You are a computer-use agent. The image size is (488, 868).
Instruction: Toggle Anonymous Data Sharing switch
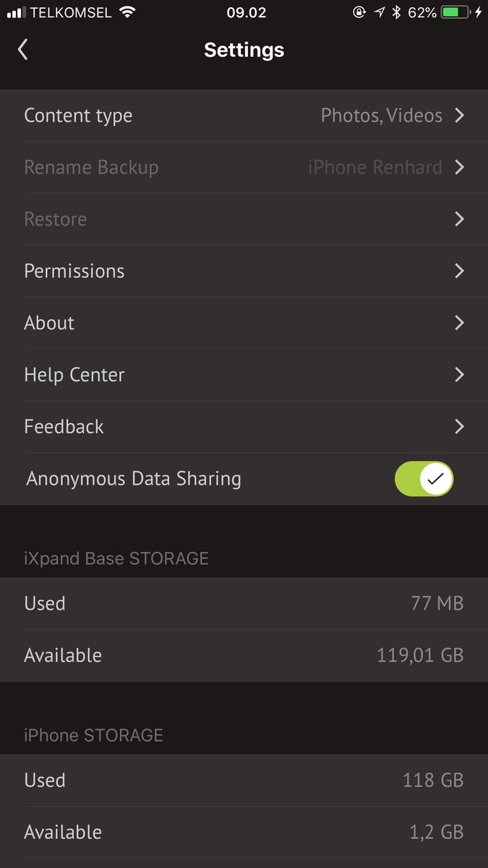click(x=424, y=479)
